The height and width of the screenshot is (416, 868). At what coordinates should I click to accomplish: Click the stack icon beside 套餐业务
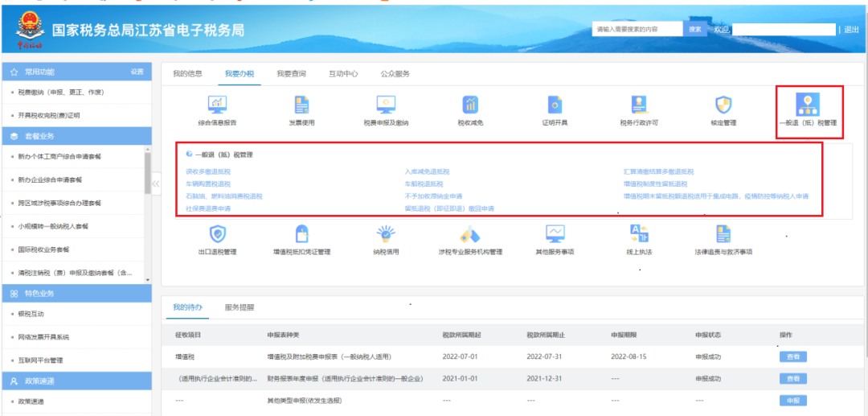coord(14,136)
